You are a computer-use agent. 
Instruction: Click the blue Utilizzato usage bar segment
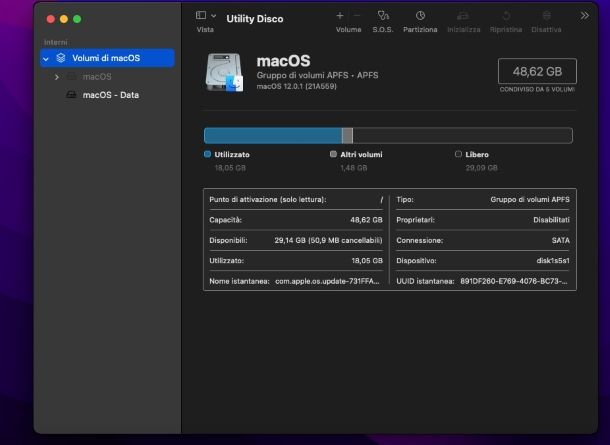pyautogui.click(x=273, y=136)
